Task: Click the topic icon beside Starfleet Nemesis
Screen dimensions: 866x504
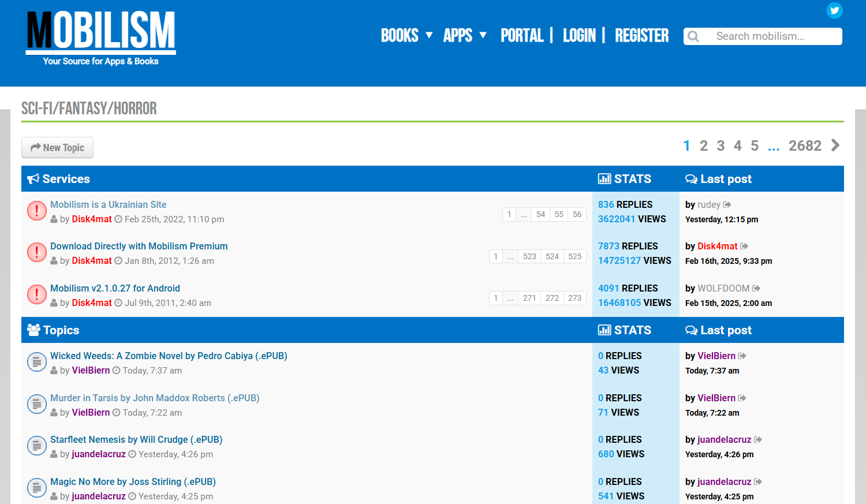Action: click(x=37, y=446)
